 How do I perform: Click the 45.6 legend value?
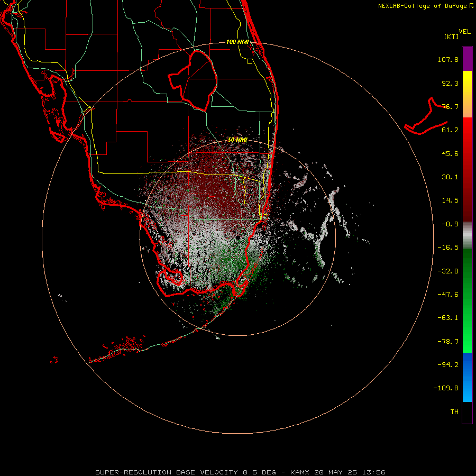450,153
